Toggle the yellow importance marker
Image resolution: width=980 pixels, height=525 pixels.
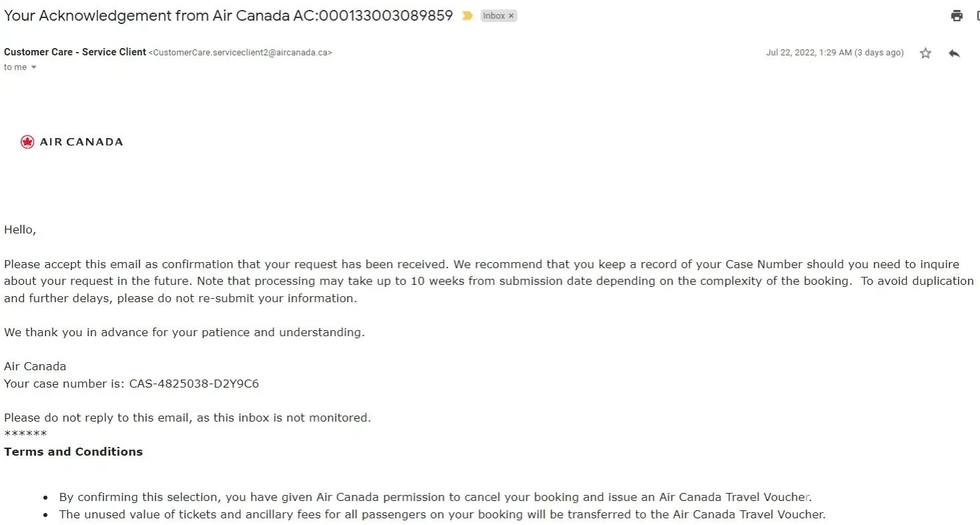(467, 16)
